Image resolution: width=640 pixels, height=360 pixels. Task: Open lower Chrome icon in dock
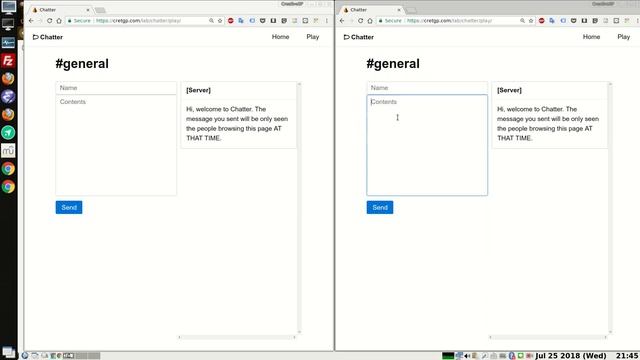[8, 187]
